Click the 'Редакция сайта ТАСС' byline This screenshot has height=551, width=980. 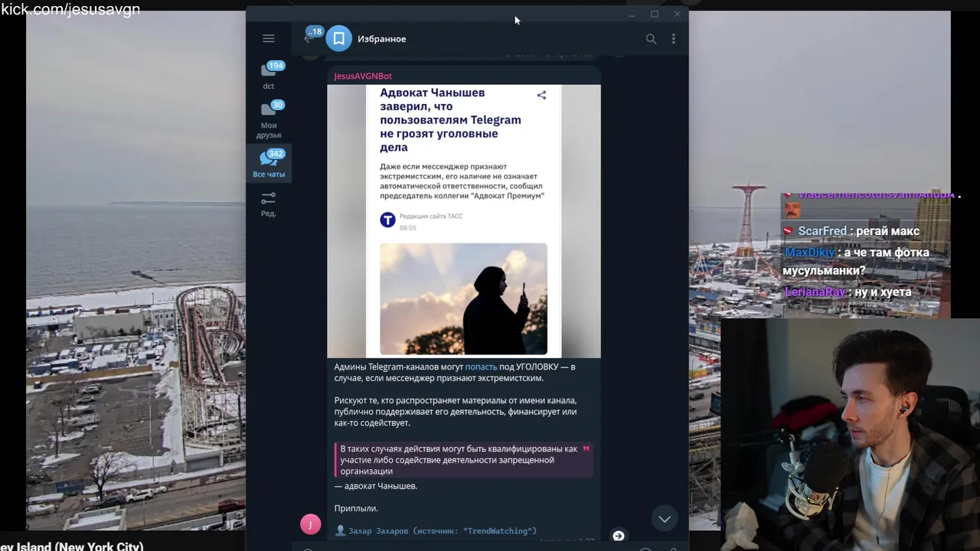[430, 216]
